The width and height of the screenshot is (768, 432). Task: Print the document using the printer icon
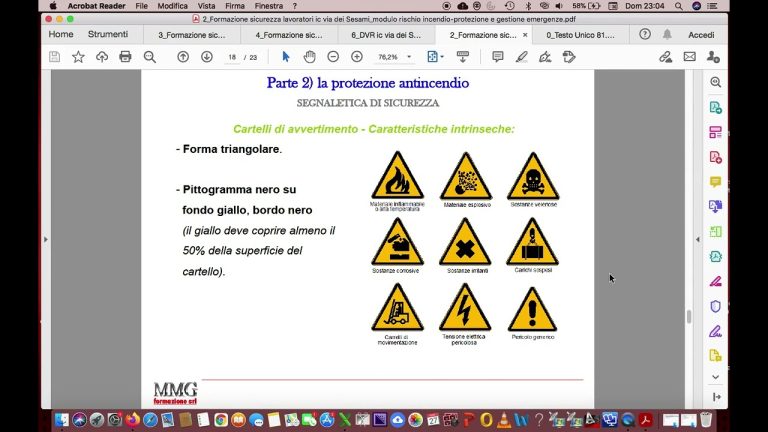(126, 57)
